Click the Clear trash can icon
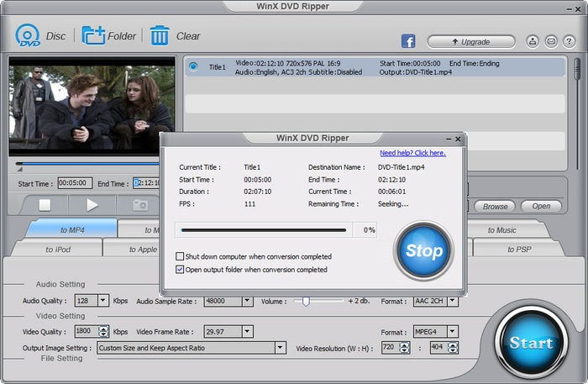The width and height of the screenshot is (588, 384). (160, 35)
